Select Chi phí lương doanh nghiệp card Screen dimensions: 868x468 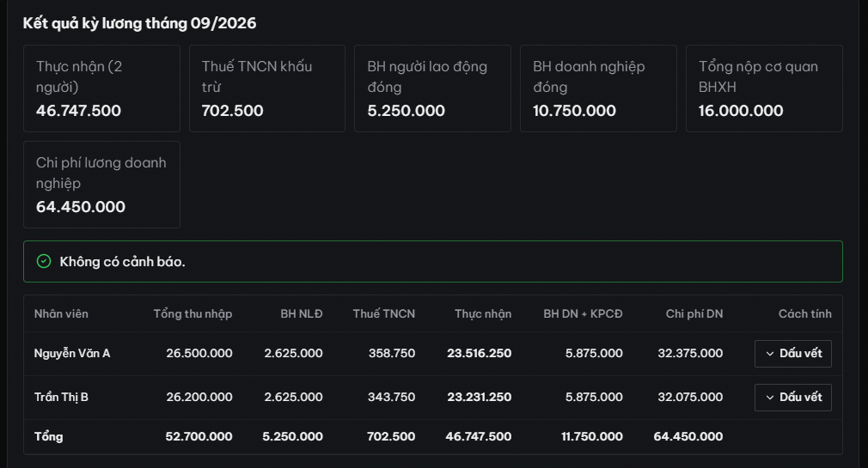click(x=102, y=185)
